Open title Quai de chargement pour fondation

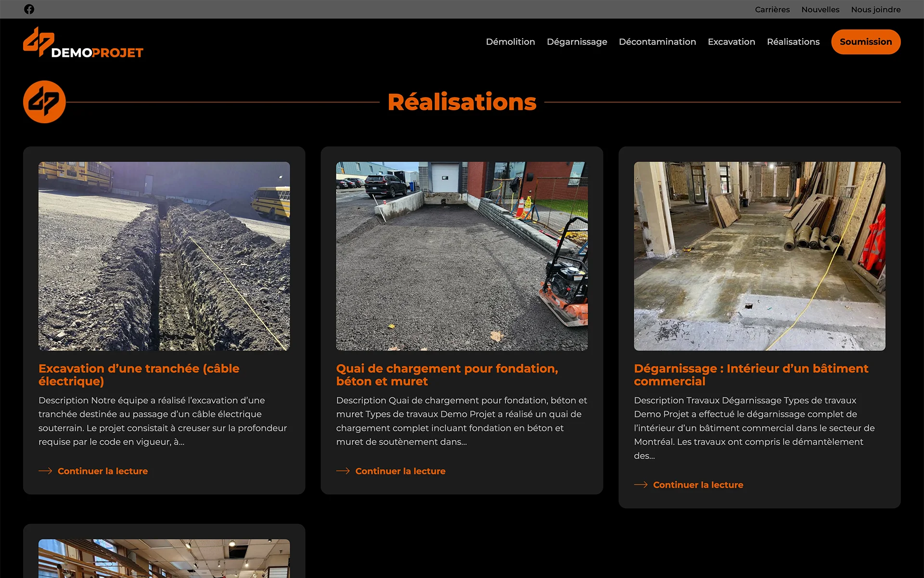pos(447,375)
